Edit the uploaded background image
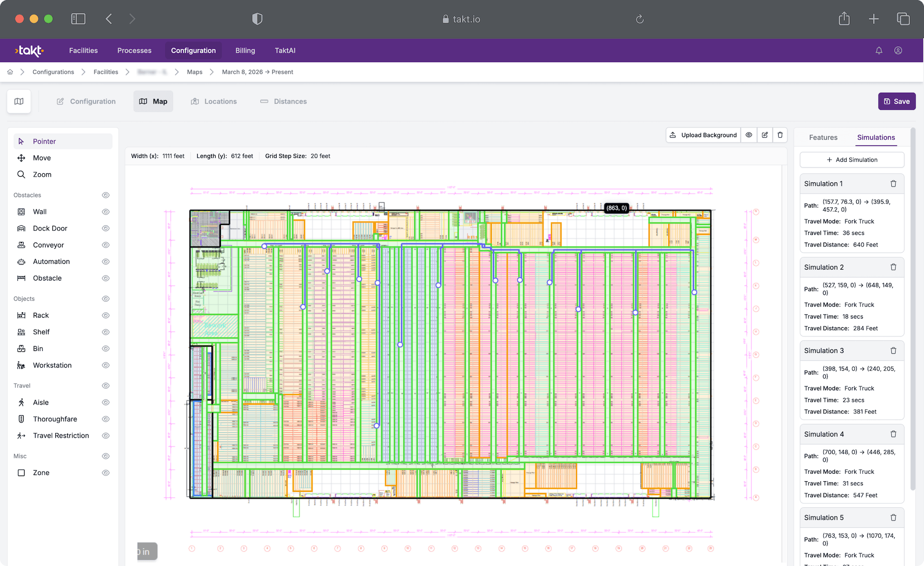Screen dimensions: 924x566 click(765, 135)
